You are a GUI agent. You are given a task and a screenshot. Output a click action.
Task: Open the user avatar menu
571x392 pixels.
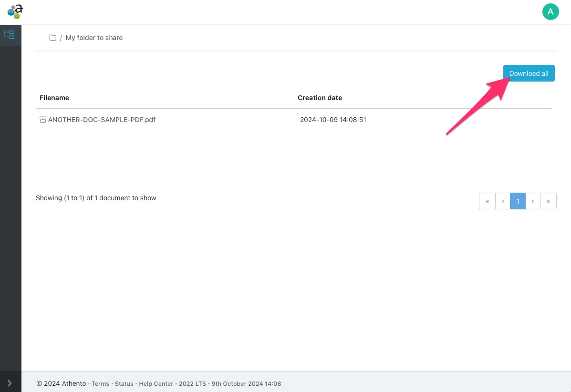[550, 12]
